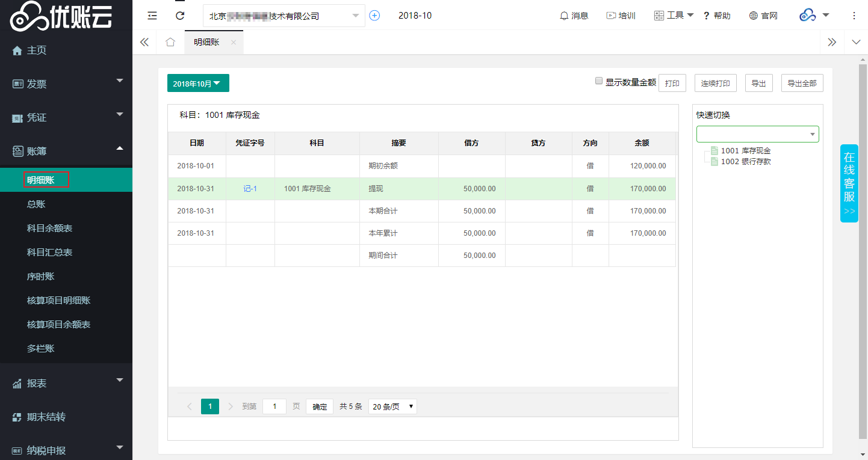868x460 pixels.
Task: Open 帮助 help
Action: pyautogui.click(x=717, y=16)
